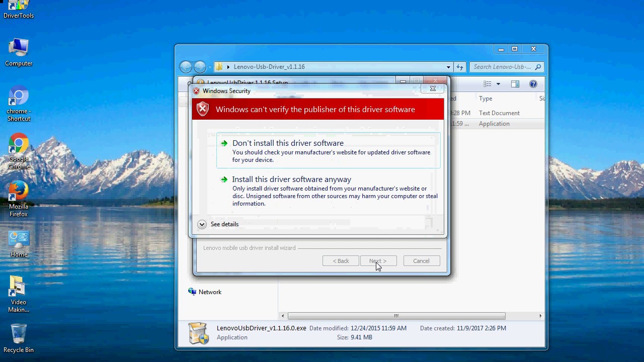Change view using views icon
This screenshot has width=644, height=362.
487,84
